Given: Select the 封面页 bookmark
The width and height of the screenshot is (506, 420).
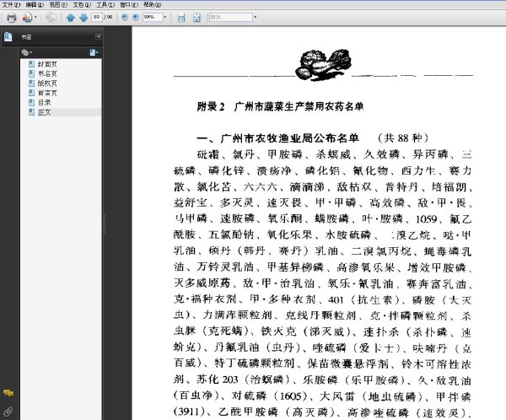Looking at the screenshot, I should coord(47,64).
